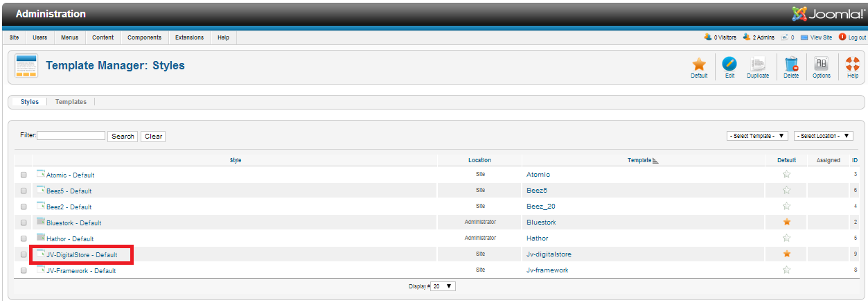
Task: Open the Extensions menu
Action: (189, 37)
